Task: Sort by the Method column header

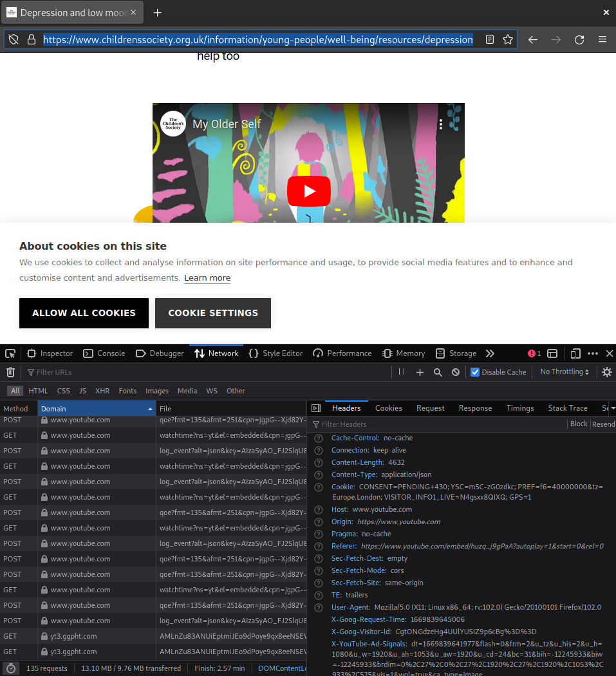Action: coord(19,408)
